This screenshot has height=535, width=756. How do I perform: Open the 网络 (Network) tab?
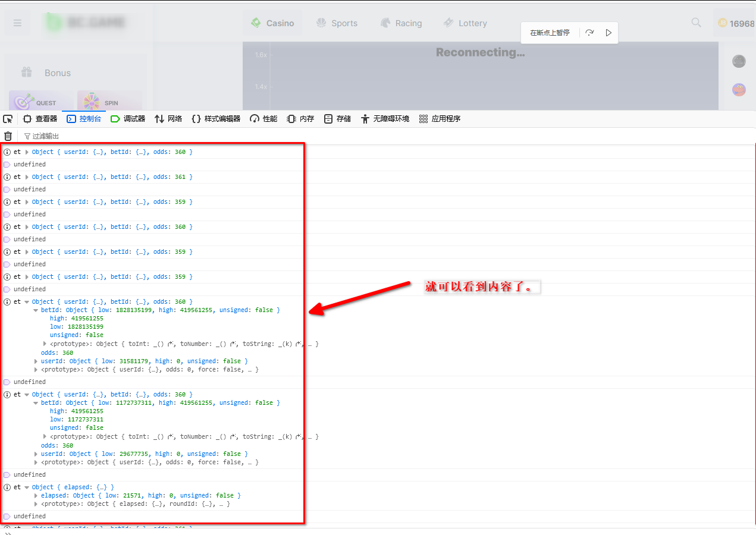coord(168,119)
